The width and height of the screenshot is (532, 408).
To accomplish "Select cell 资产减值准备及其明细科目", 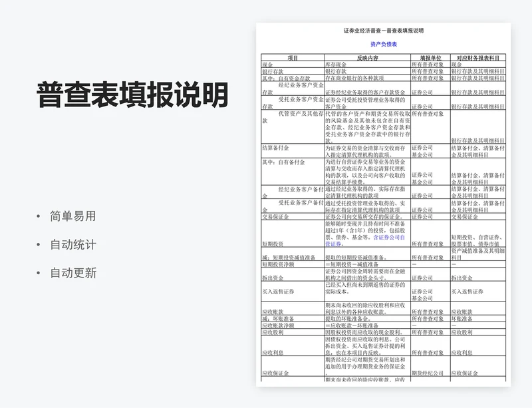I will click(x=478, y=254).
